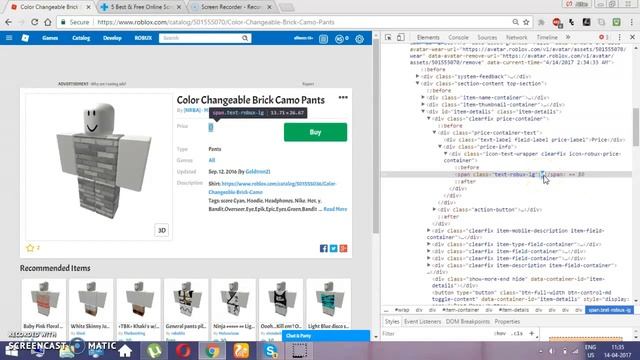Expand the item-type-field-container div
The height and width of the screenshot is (360, 640).
429,244
